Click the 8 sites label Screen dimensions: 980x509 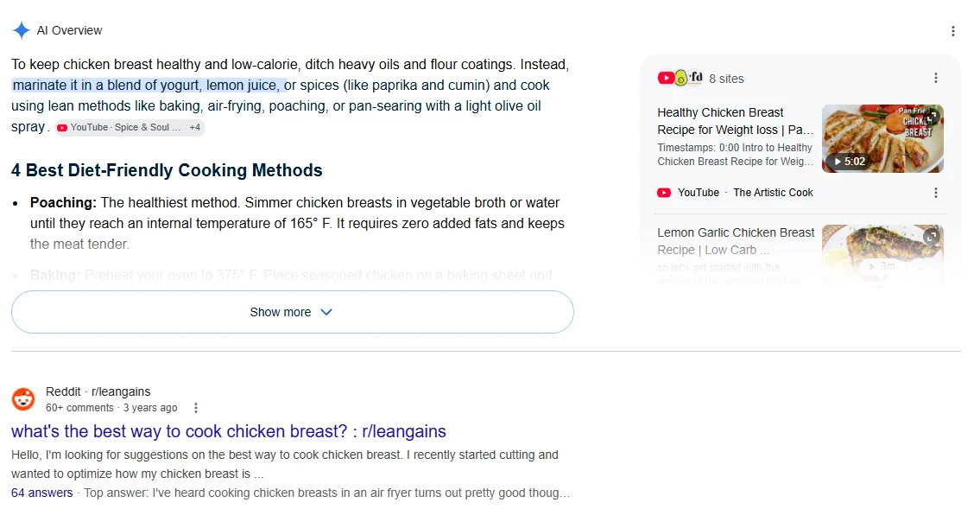tap(726, 79)
